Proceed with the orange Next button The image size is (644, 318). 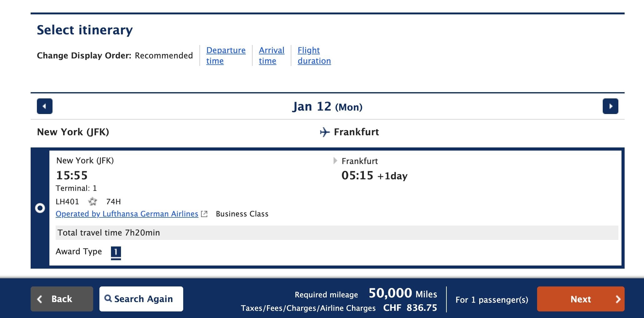[581, 299]
